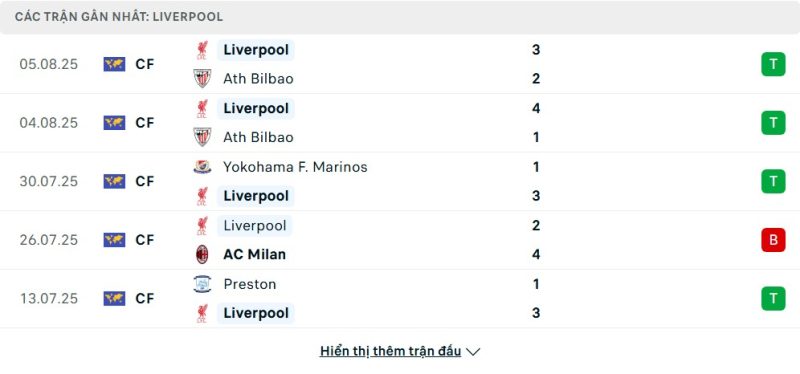Click green T badge for 05.08.25 match
Image resolution: width=800 pixels, height=374 pixels.
click(773, 64)
